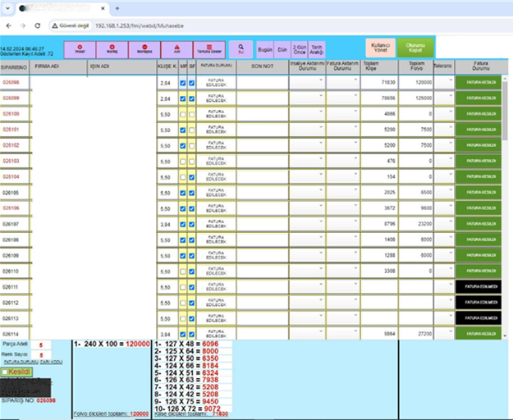Open the Kullanıcı Yönet button

pyautogui.click(x=380, y=47)
